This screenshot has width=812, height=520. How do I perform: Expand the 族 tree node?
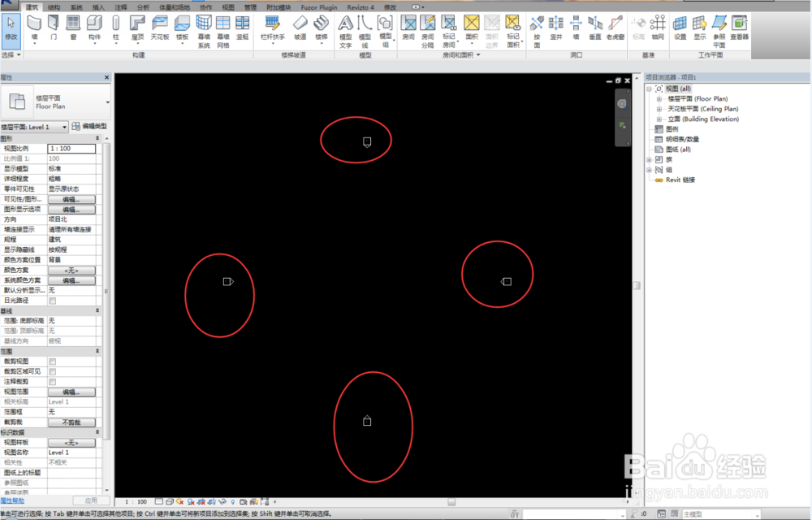(x=649, y=159)
